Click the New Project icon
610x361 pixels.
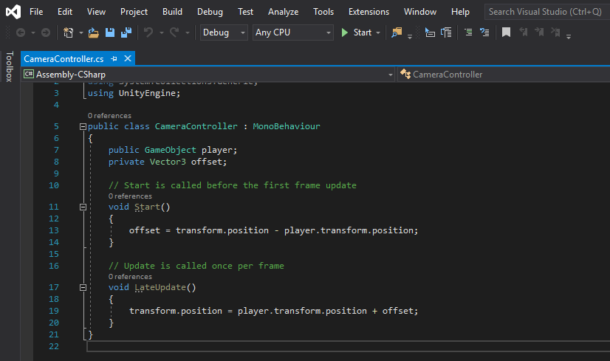68,33
